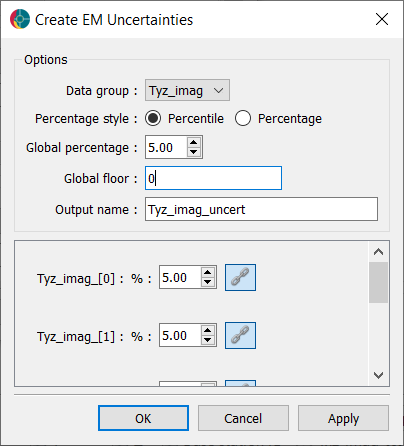
Task: Close the Create EM Uncertainties dialog
Action: click(382, 19)
